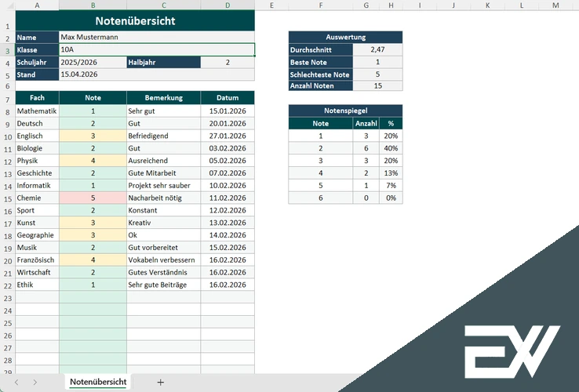
Task: Click the Bemerkung column heading cell
Action: tap(163, 98)
